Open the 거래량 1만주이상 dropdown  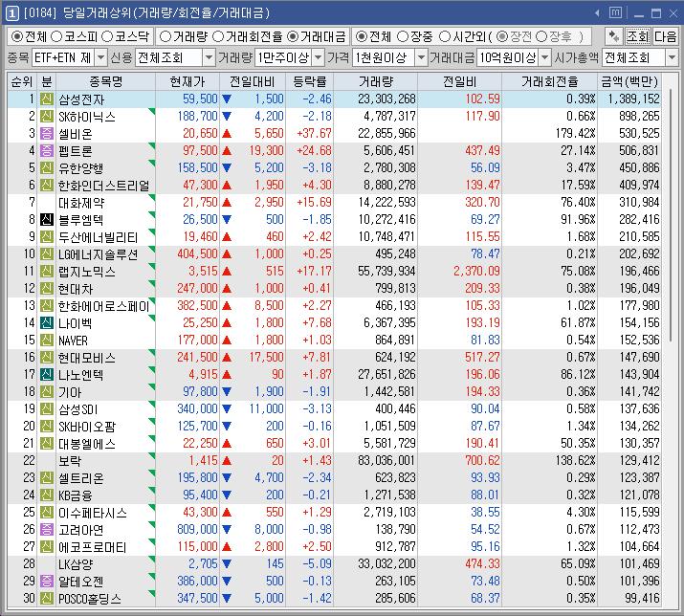pyautogui.click(x=319, y=57)
